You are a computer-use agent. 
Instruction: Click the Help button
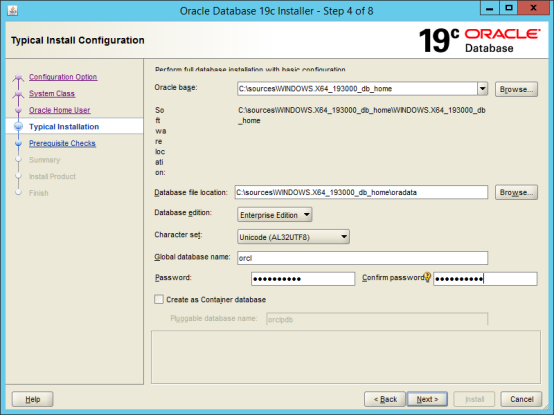coord(33,399)
